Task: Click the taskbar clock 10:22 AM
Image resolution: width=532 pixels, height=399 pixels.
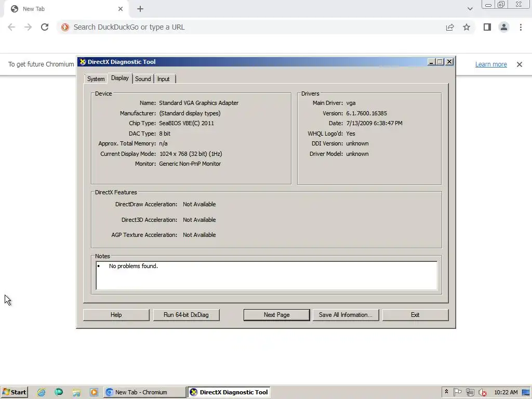Action: click(x=506, y=392)
